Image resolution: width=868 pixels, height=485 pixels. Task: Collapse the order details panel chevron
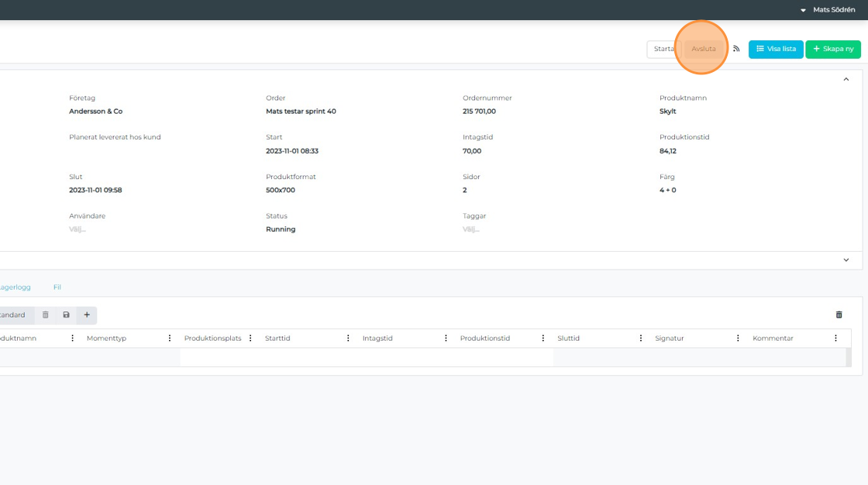click(846, 79)
